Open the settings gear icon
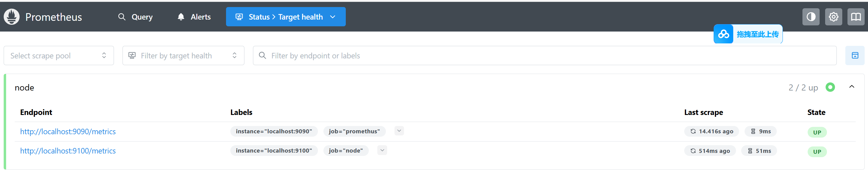Viewport: 868px width, 181px height. [x=833, y=17]
